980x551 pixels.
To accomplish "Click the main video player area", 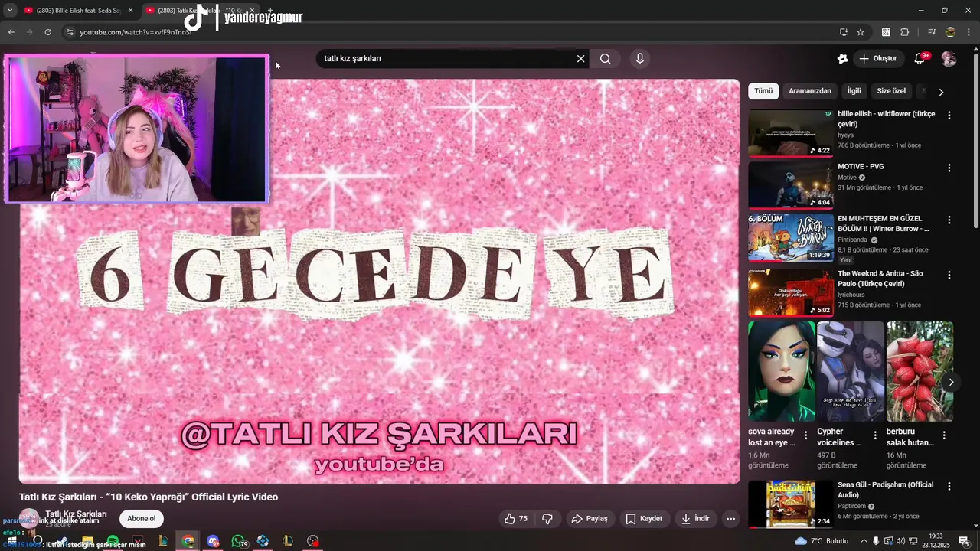I will pos(379,281).
